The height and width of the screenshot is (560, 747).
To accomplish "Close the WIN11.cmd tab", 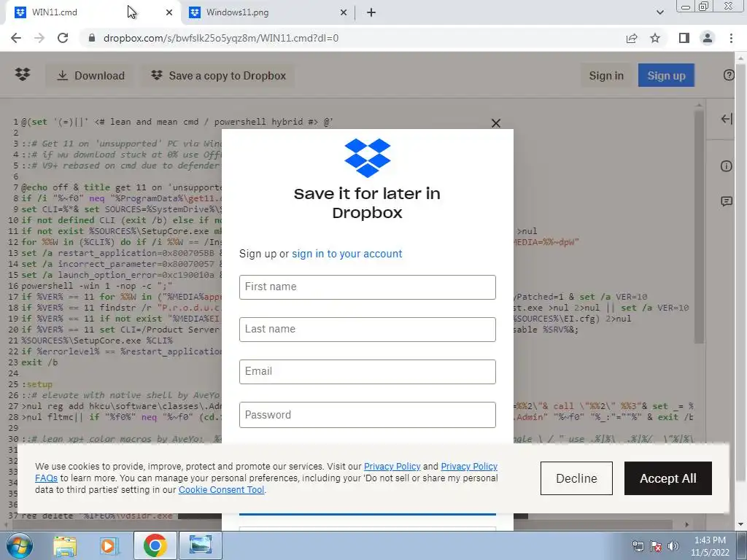I will (169, 12).
